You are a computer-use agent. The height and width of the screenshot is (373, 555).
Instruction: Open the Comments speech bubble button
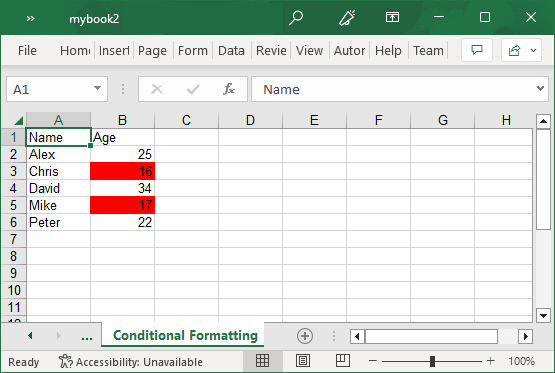477,50
